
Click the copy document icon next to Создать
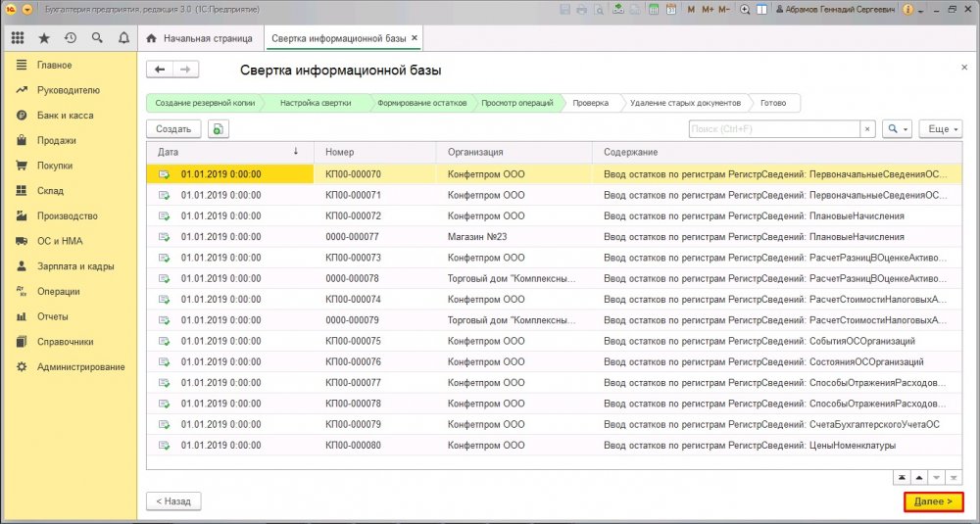click(219, 128)
